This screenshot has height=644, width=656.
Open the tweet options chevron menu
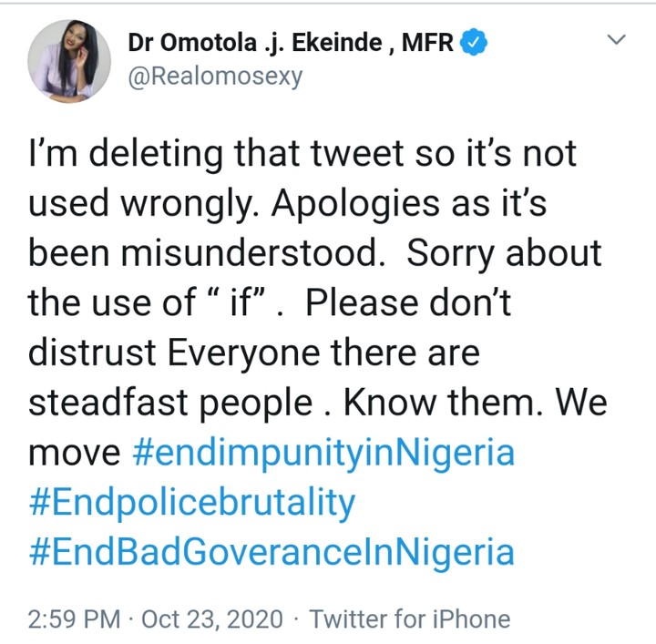point(617,40)
